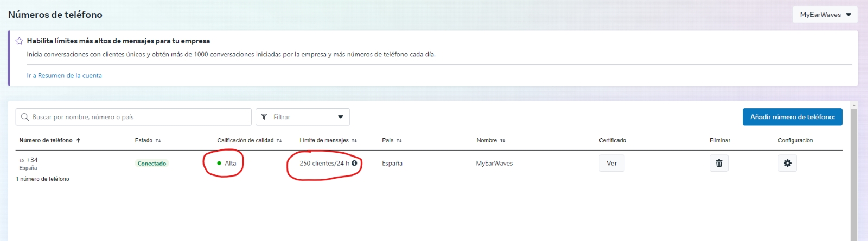Screen dimensions: 868x241
Task: Click the Ver certificate button
Action: (611, 163)
